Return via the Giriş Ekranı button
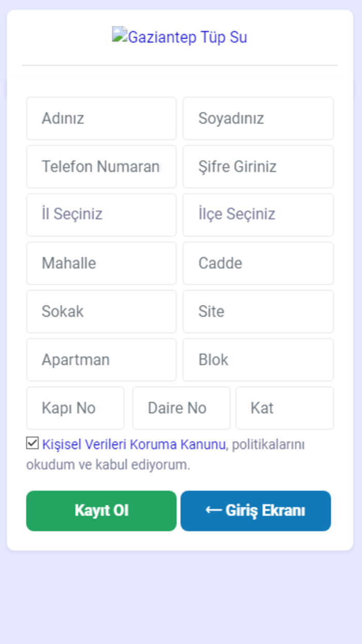362x644 pixels. (255, 510)
